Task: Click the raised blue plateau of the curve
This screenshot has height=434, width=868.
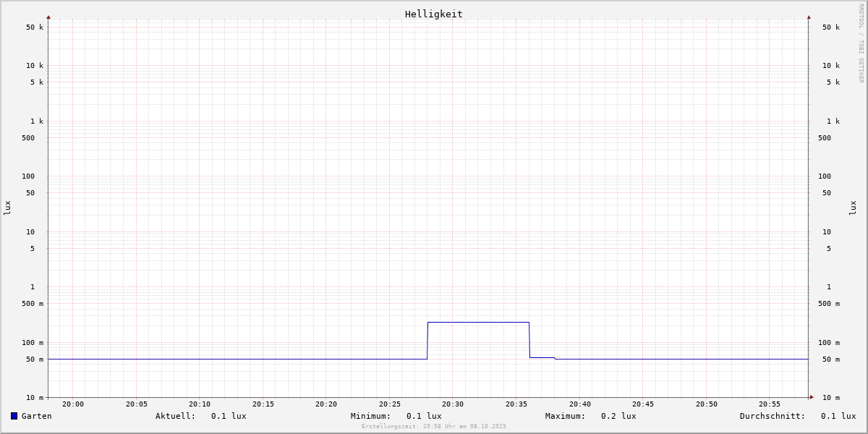Action: tap(478, 322)
